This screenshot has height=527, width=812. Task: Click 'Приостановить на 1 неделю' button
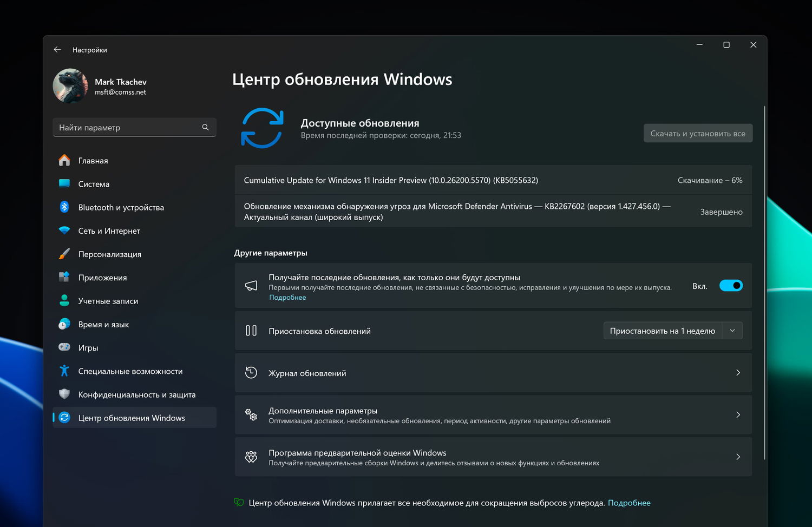(663, 331)
